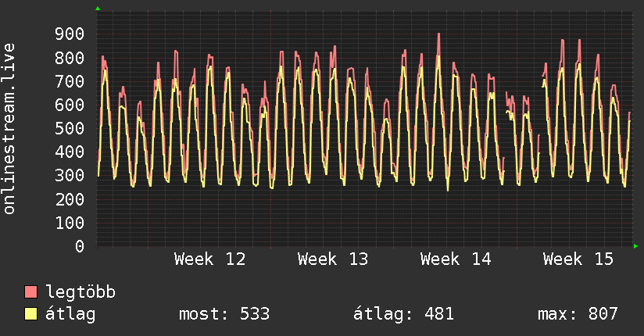
Task: Click the green arrow atop the y-axis
Action: [x=98, y=9]
